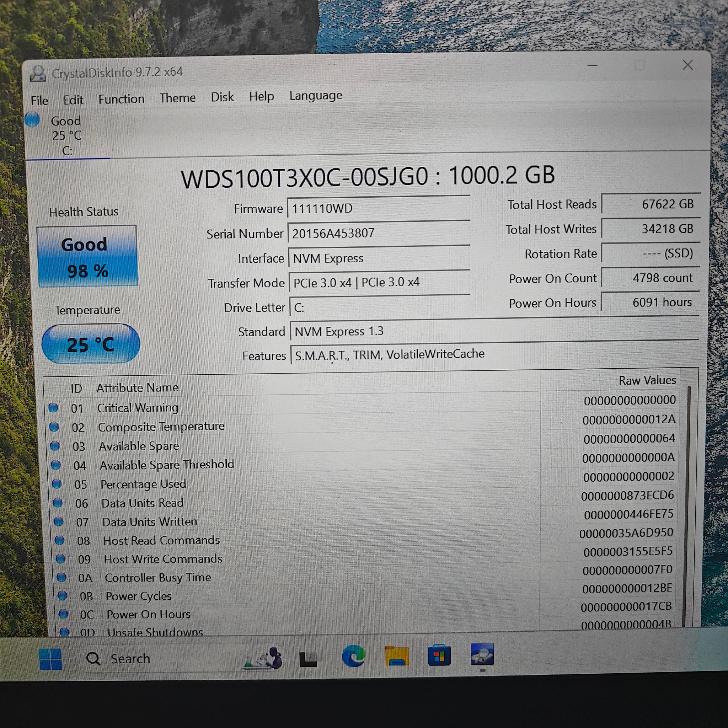This screenshot has width=728, height=728.
Task: Click the CrystalDiskInfo taskbar icon
Action: 482,654
